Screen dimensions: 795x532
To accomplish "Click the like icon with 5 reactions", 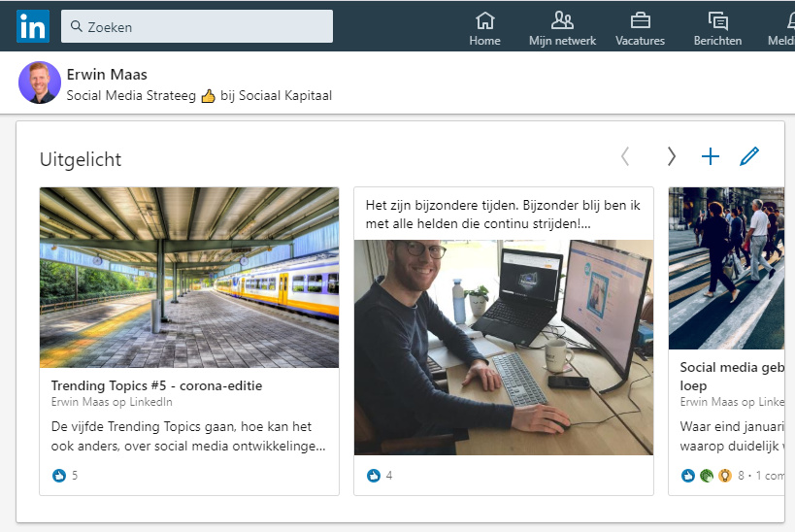I will [x=59, y=475].
